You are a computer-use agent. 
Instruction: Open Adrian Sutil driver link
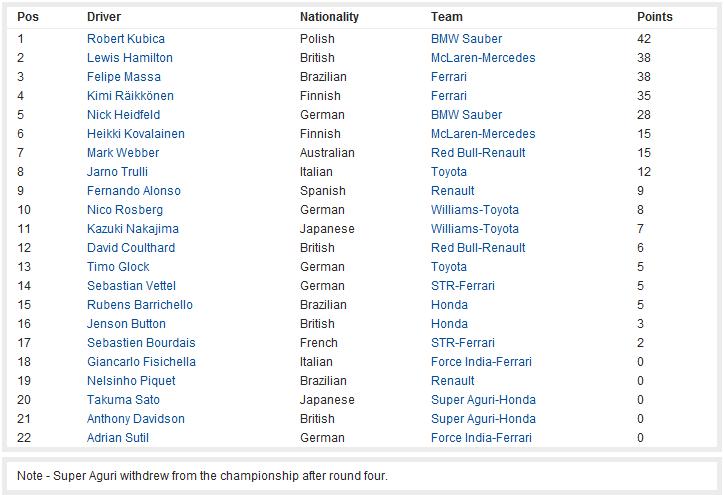118,437
